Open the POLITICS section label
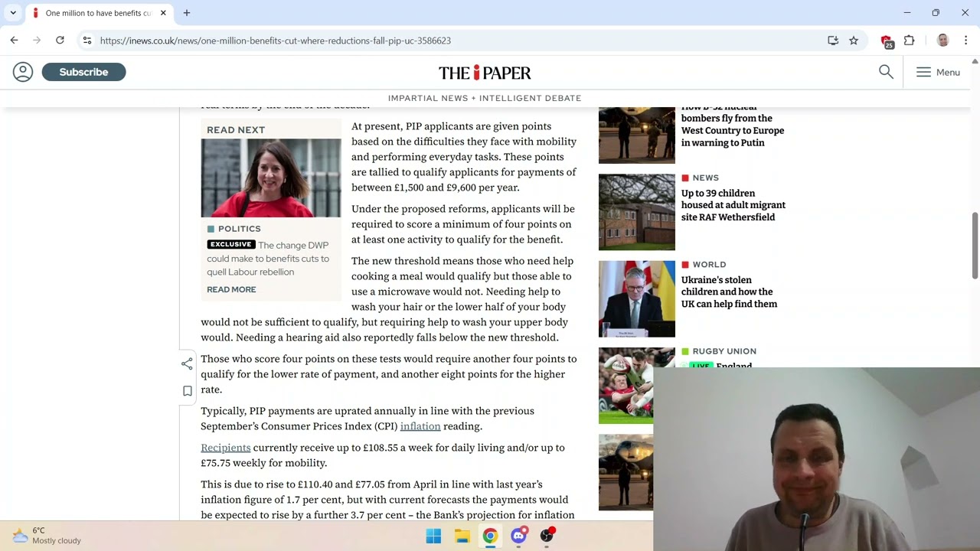Screen dimensions: 980x551 click(x=239, y=229)
